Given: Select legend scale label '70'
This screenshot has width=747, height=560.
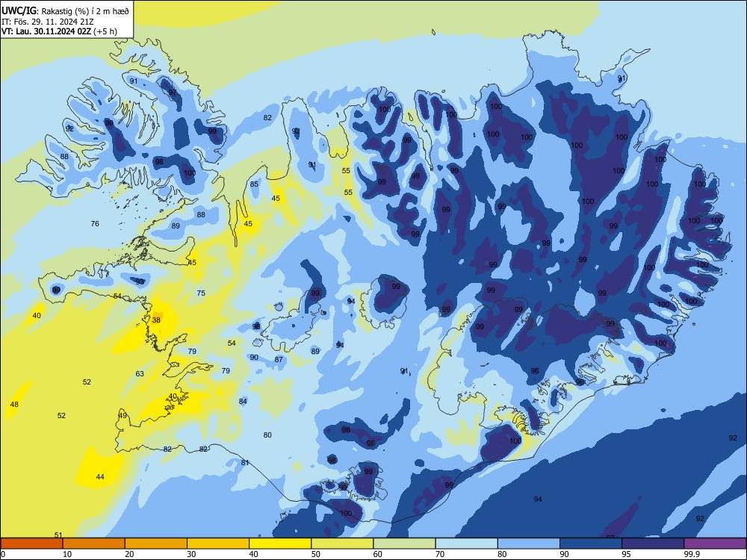Looking at the screenshot, I should tap(440, 554).
